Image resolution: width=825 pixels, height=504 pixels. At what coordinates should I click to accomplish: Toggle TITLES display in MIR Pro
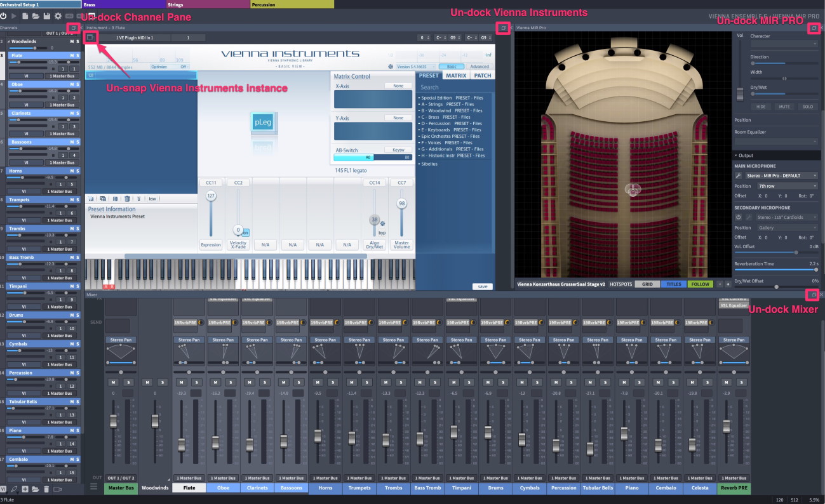click(x=674, y=284)
